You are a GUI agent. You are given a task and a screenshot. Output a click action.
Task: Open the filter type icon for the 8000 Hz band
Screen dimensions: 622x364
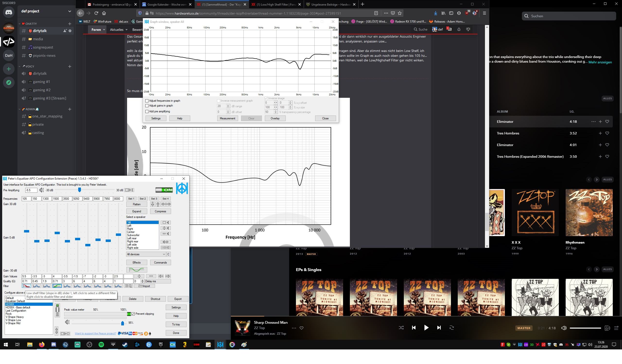[x=118, y=286]
